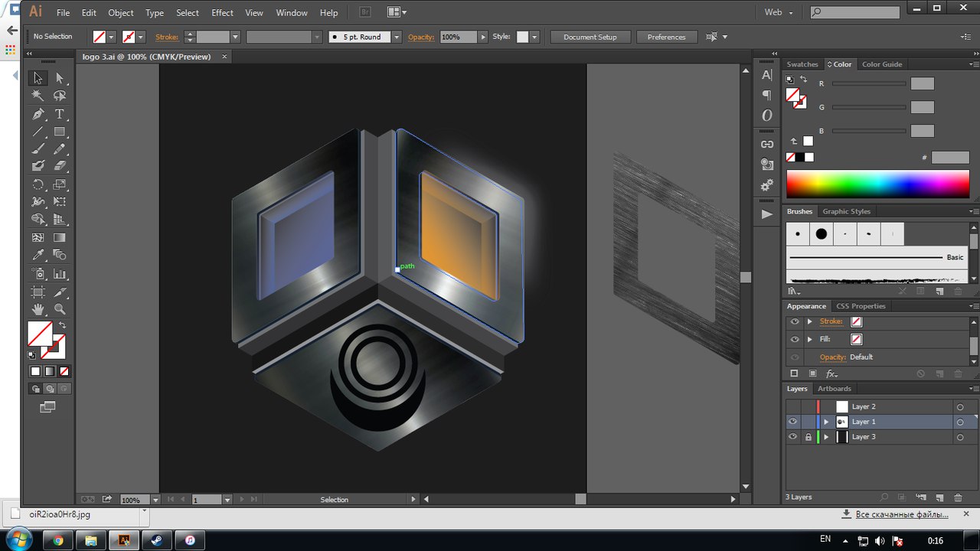Click the Rectangle tool
Viewport: 980px width, 551px height.
click(x=60, y=132)
